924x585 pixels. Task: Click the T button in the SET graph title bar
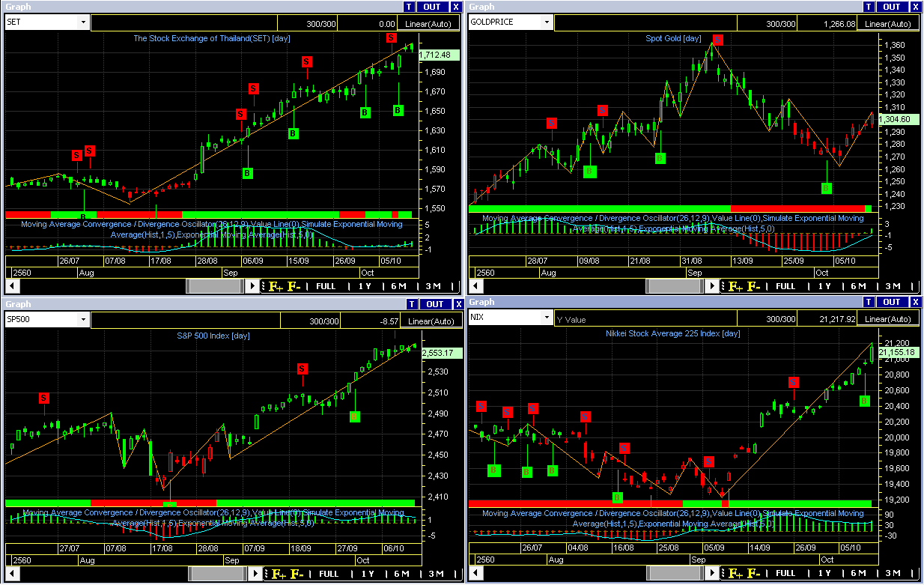[408, 7]
